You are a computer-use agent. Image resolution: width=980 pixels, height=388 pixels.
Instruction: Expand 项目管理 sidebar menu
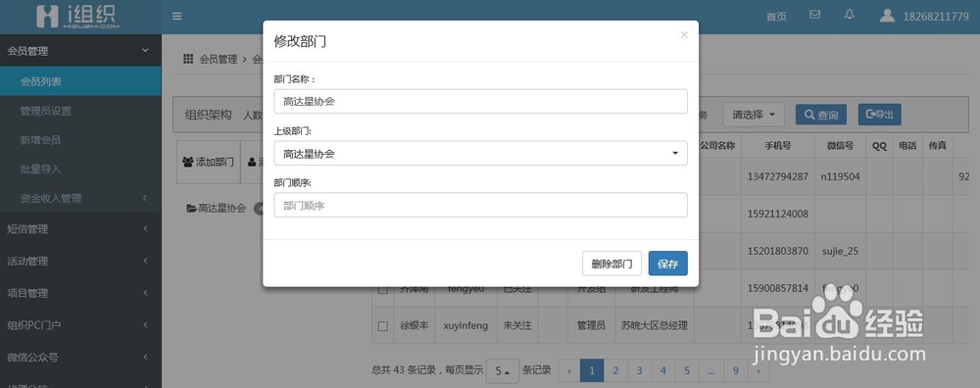coord(80,293)
